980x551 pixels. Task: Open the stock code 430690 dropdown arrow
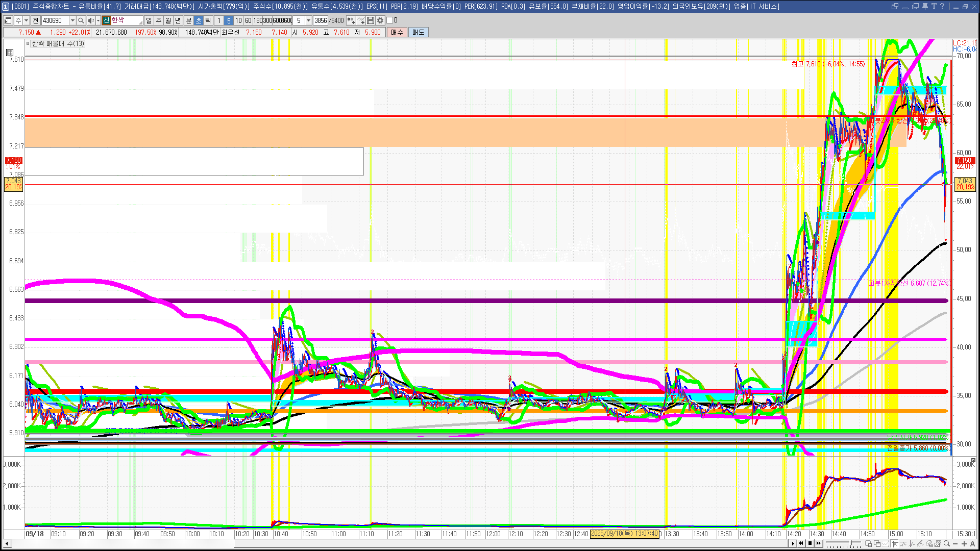(72, 20)
